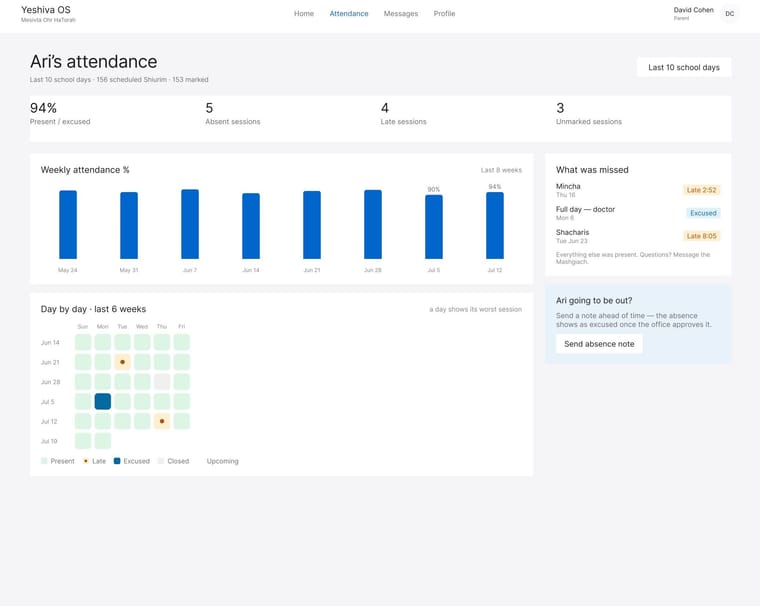Click the Sunday Jun 14 present cell
760x606 pixels.
[x=83, y=342]
